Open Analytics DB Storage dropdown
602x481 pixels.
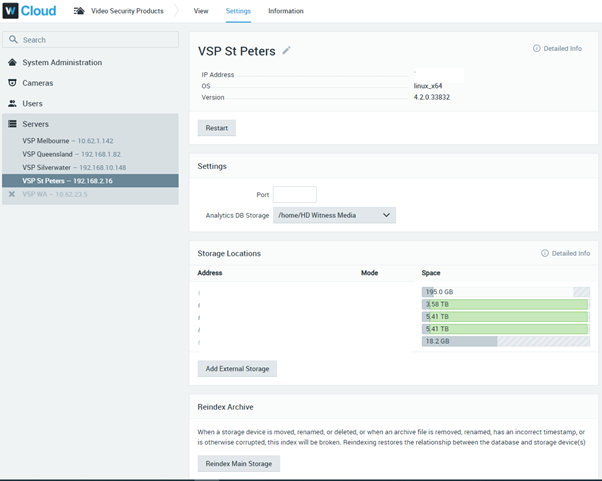coord(334,215)
